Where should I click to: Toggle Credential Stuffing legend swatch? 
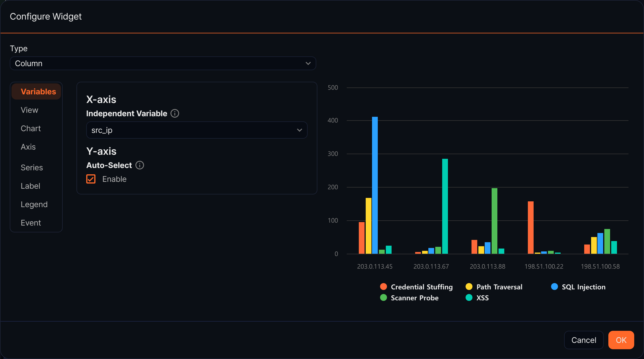384,287
